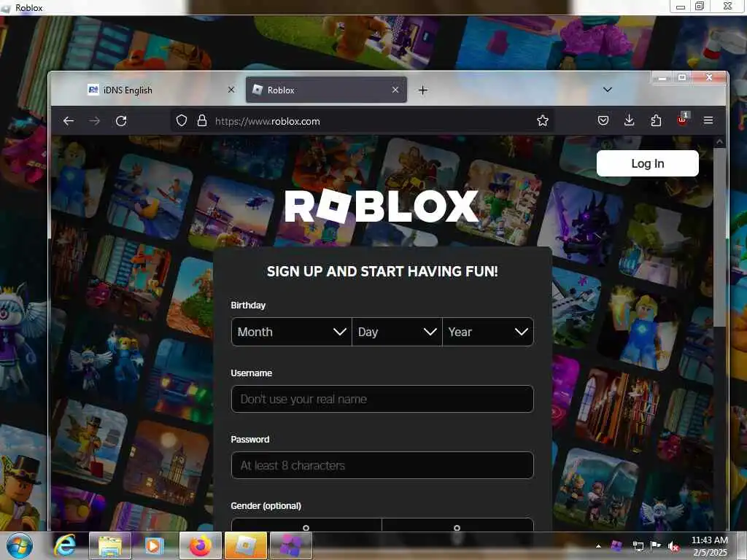The height and width of the screenshot is (560, 747).
Task: Click the page vertical scrollbar thumb
Action: pos(719,237)
